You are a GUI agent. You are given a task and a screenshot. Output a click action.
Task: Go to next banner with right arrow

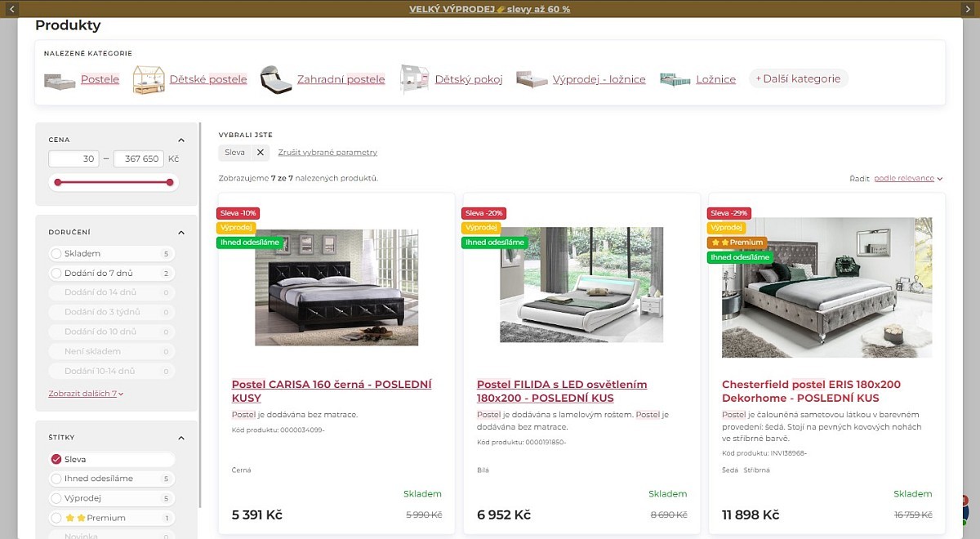(969, 8)
